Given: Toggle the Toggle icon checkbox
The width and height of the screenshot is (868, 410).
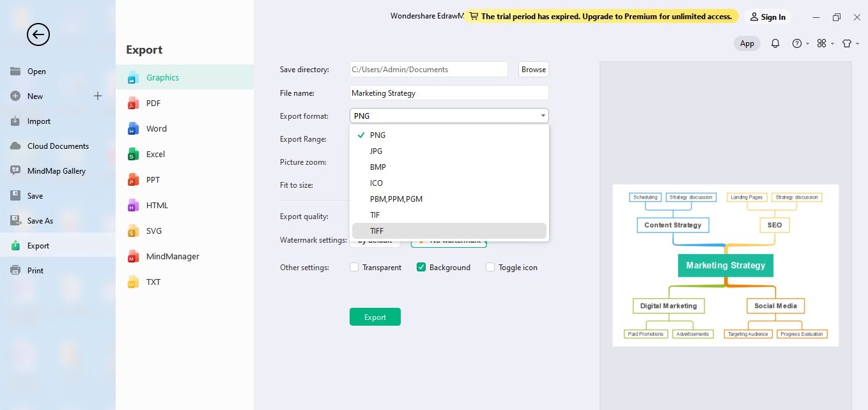Looking at the screenshot, I should point(490,268).
